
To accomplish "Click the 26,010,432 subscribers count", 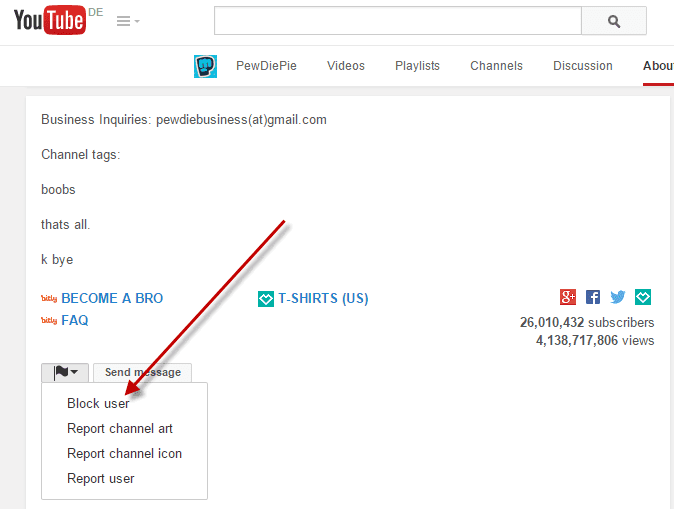I will 587,322.
